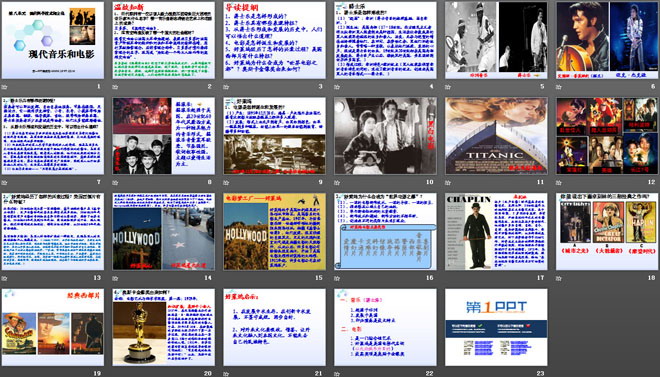
Task: Select blue-text slide 7
Action: click(x=53, y=136)
